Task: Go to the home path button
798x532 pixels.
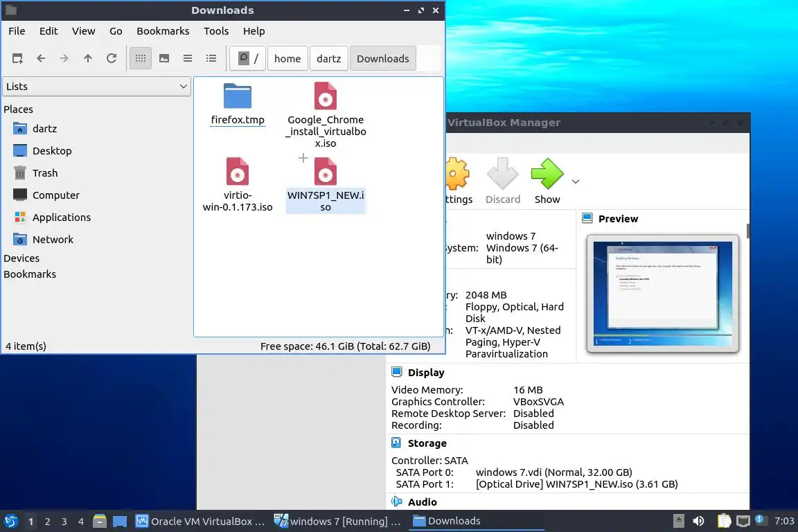Action: pyautogui.click(x=287, y=59)
